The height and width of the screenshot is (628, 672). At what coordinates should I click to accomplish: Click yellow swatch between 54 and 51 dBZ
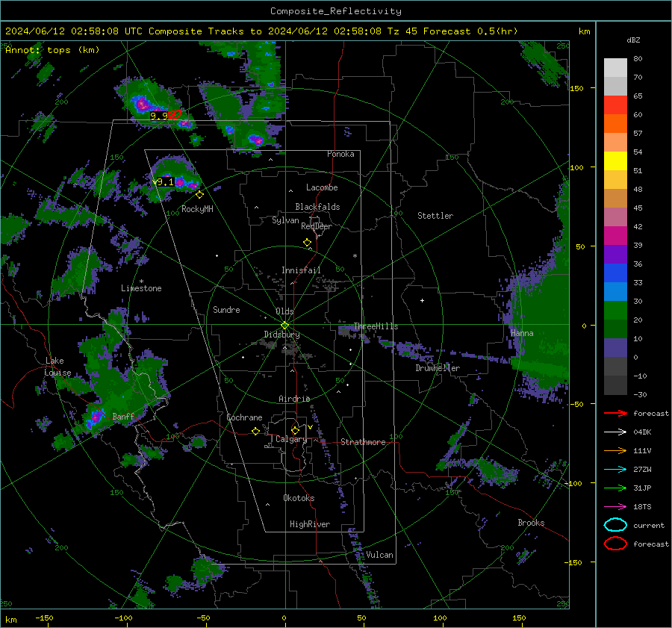(x=615, y=161)
